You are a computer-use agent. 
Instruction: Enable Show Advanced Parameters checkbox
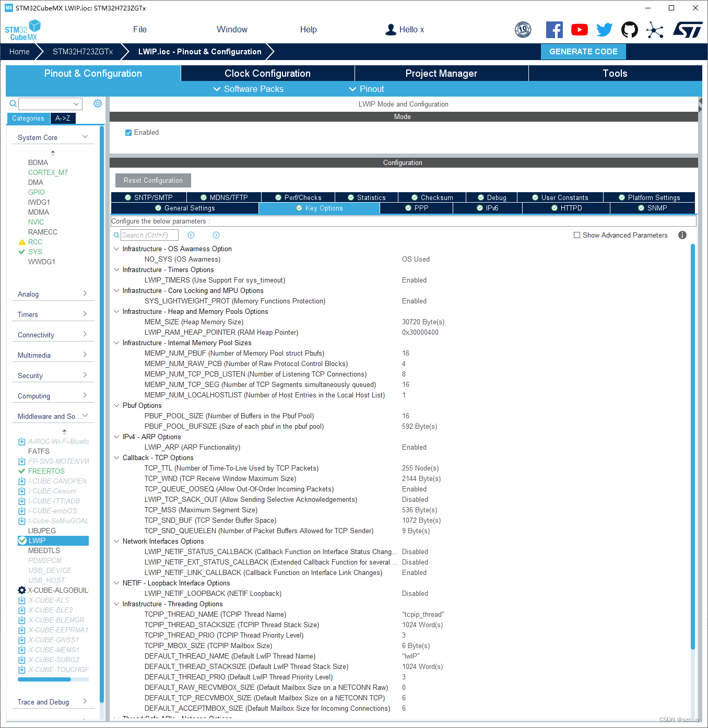[577, 235]
